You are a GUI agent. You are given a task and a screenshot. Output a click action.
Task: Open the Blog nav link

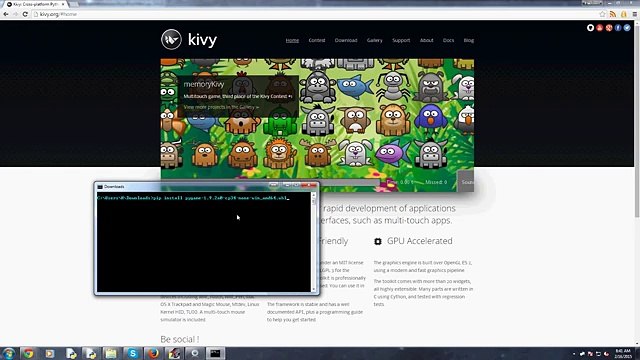(x=469, y=40)
